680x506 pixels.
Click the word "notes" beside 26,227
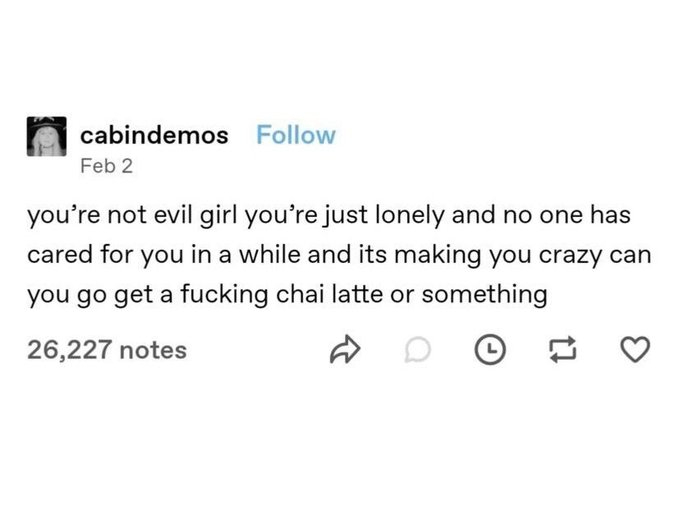pos(154,349)
